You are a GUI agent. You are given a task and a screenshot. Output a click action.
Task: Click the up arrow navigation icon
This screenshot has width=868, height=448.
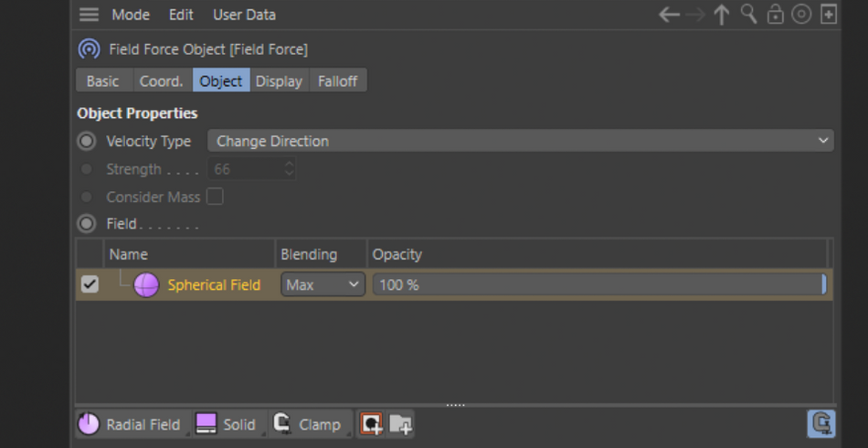pyautogui.click(x=721, y=15)
